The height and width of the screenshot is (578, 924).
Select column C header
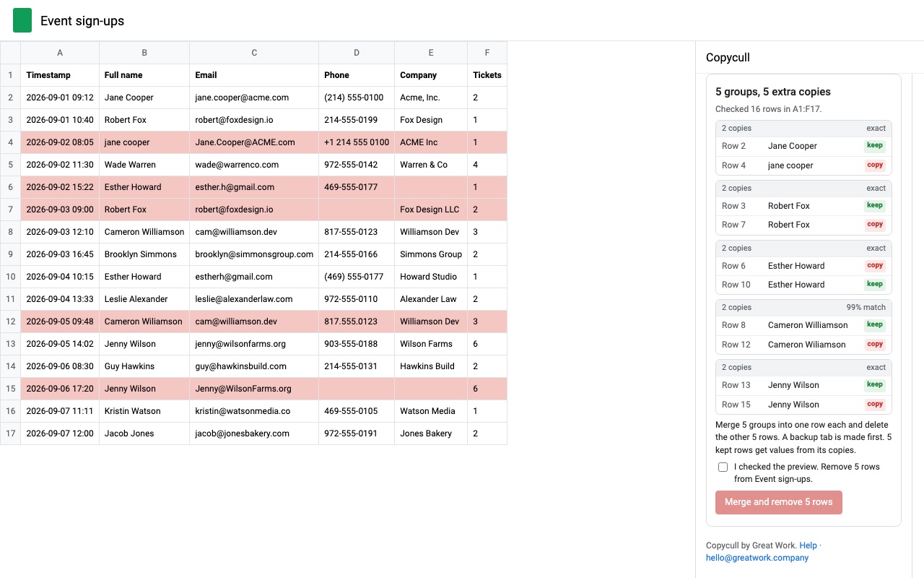click(254, 53)
